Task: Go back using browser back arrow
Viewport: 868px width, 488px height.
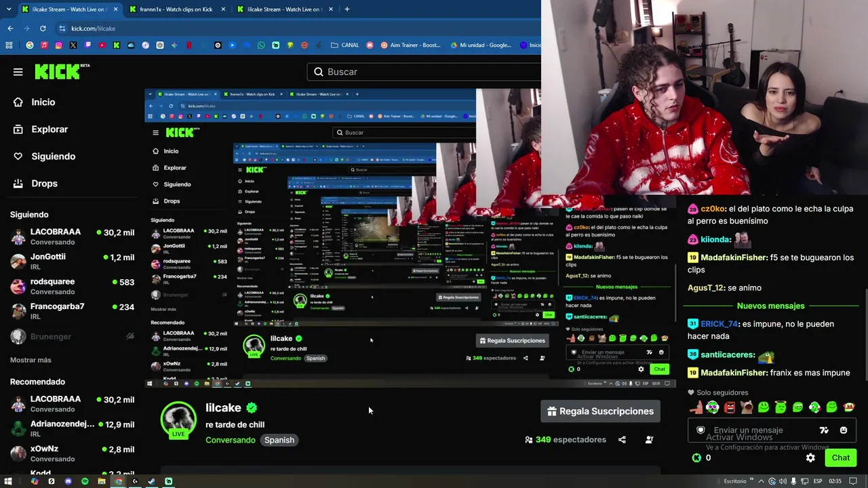Action: coord(10,28)
